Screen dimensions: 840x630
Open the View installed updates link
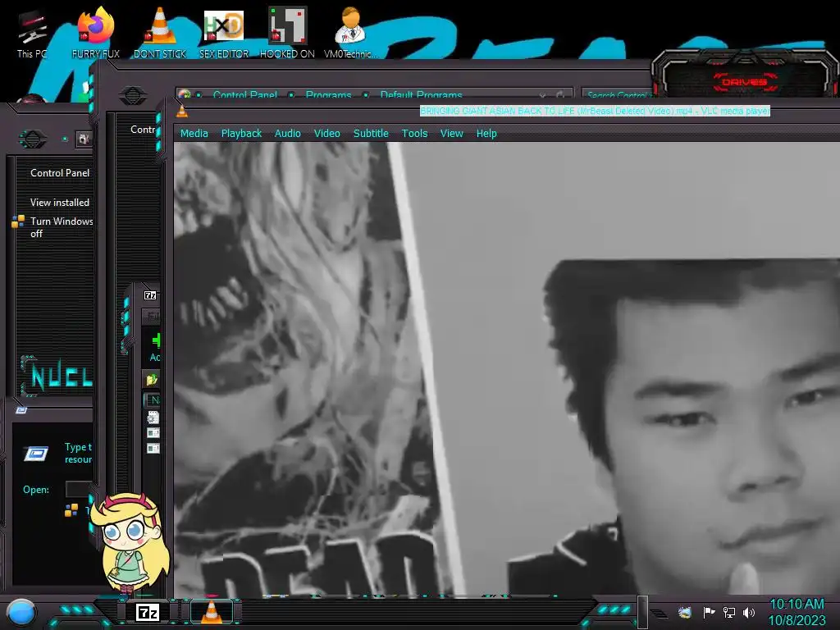coord(59,202)
